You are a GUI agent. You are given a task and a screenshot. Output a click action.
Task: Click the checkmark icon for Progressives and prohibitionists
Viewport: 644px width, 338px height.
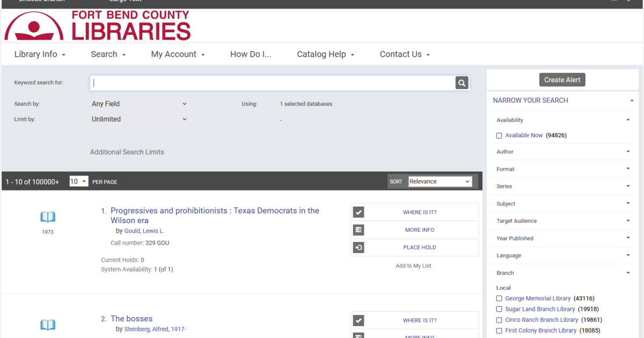coord(358,212)
